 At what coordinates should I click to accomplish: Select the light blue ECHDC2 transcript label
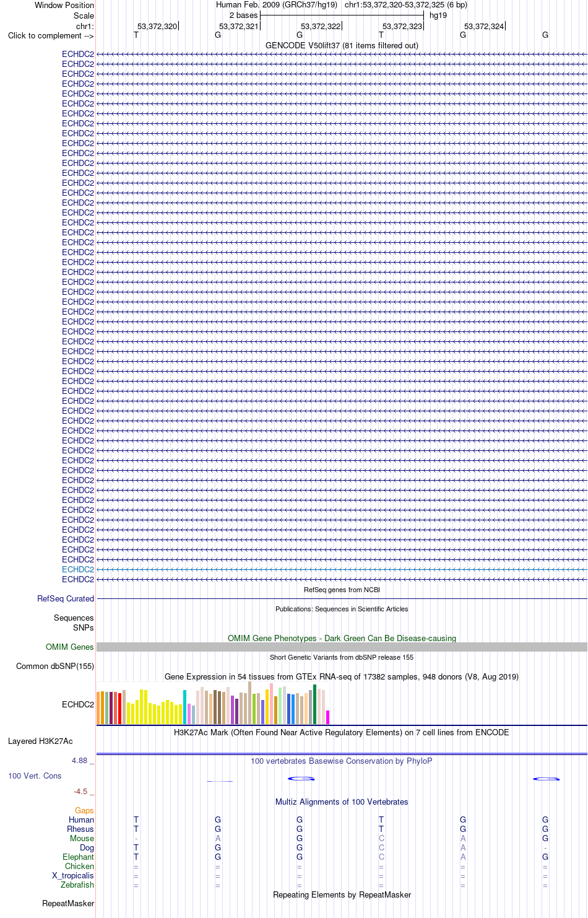click(x=78, y=570)
